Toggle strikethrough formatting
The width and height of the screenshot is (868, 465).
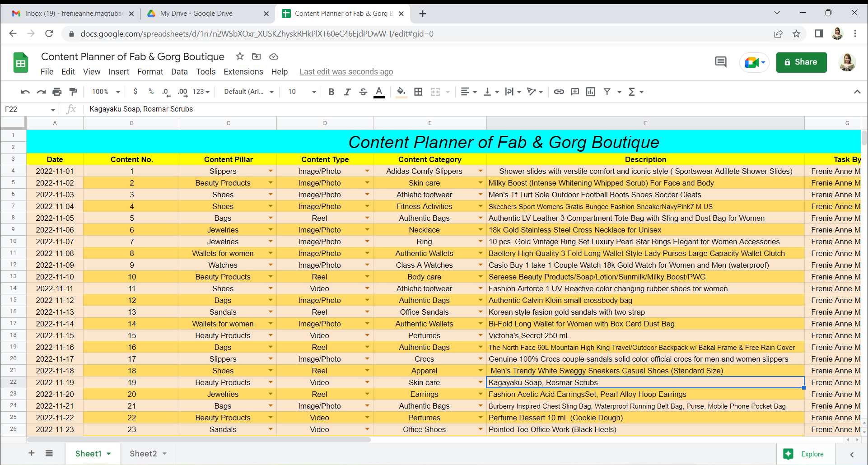pyautogui.click(x=363, y=92)
